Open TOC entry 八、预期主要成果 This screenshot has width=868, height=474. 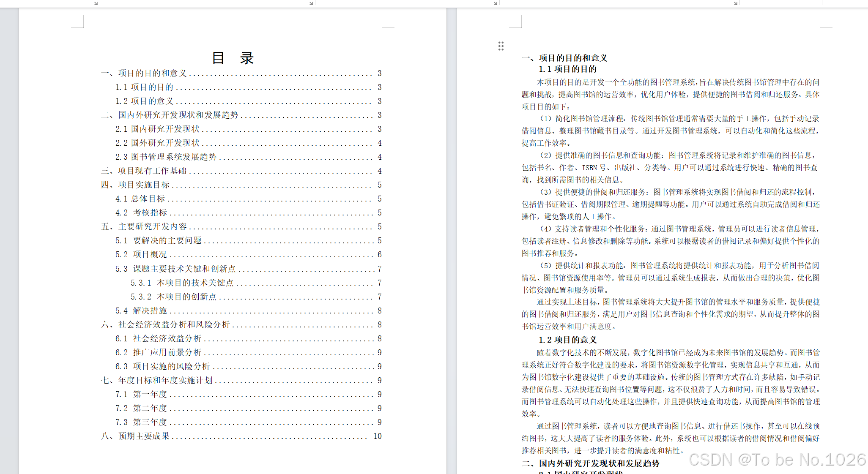(135, 436)
